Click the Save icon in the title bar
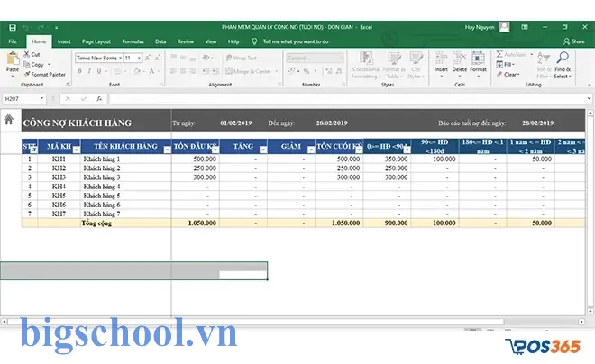 click(13, 27)
